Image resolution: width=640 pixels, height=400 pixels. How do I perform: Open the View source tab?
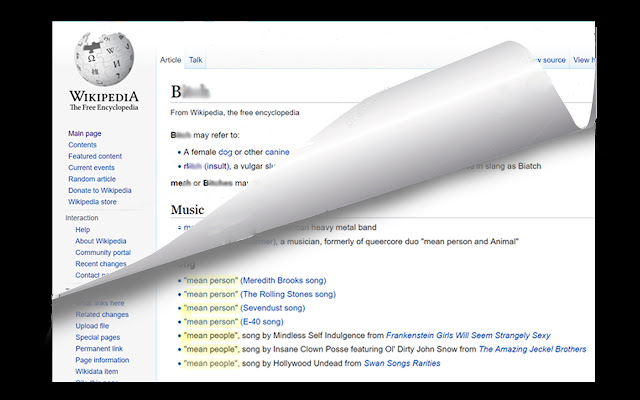tap(549, 60)
